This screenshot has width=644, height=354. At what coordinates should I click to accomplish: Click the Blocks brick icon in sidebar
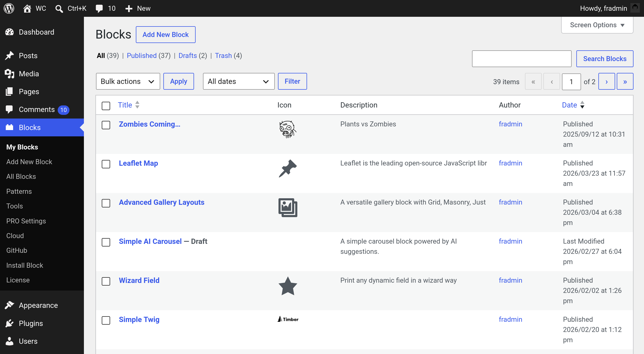(x=9, y=127)
